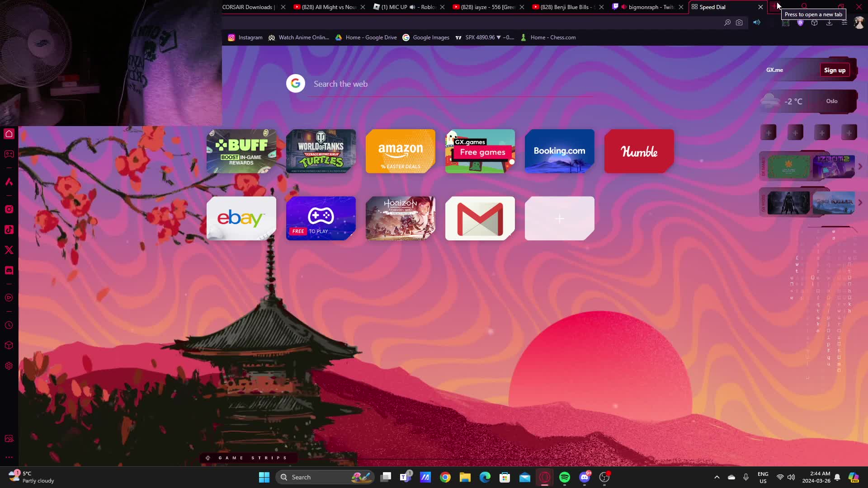Screen dimensions: 868x488
Task: Open Google Images bookmark
Action: 426,38
